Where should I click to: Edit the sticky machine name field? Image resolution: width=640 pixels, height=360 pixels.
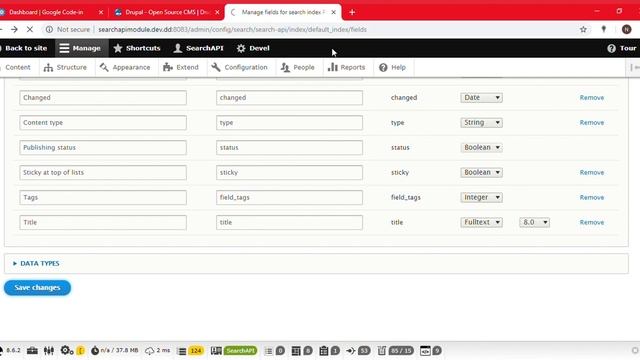(x=289, y=172)
